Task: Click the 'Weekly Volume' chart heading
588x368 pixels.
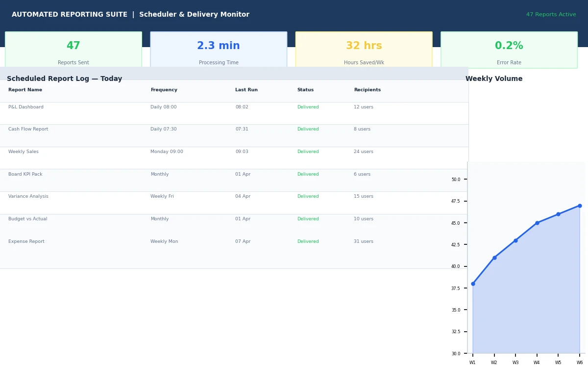Action: tap(494, 79)
